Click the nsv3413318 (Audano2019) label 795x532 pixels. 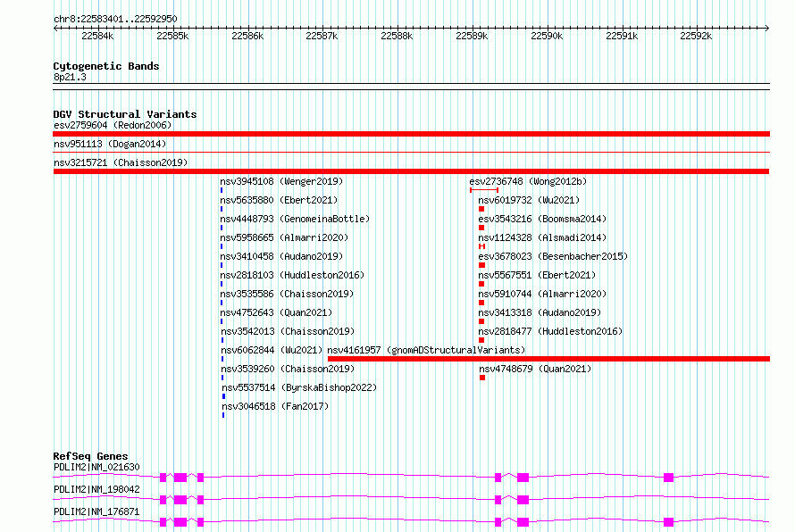point(540,312)
